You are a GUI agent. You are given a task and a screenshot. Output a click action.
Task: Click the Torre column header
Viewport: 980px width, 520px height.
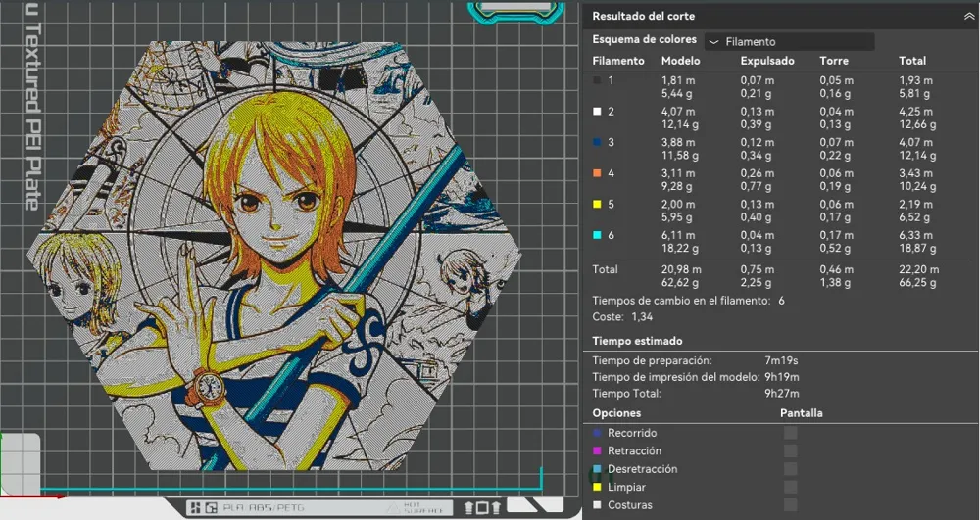[x=834, y=61]
